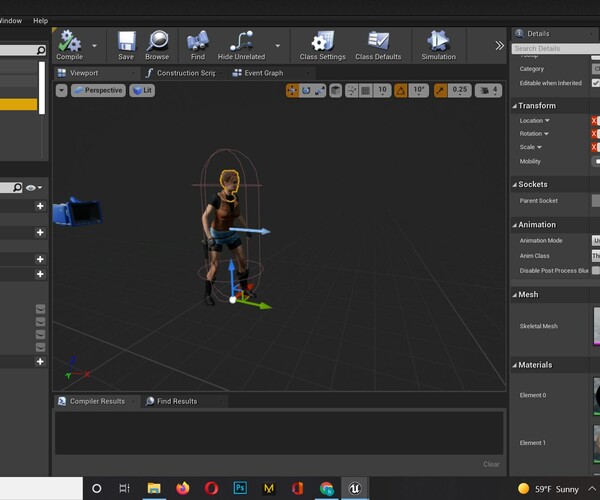This screenshot has width=600, height=500.
Task: Compile the blueprint
Action: 69,46
